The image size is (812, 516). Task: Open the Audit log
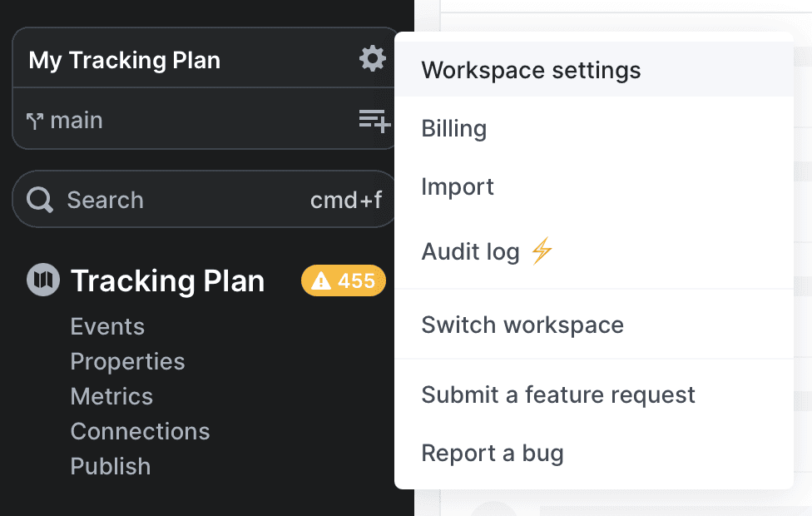472,251
